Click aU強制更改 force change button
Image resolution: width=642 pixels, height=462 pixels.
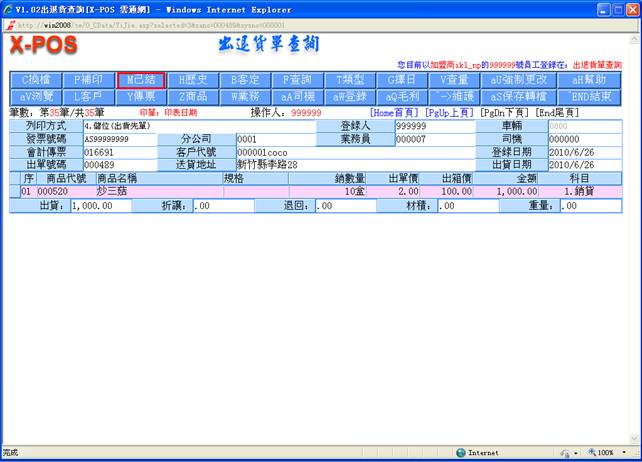515,80
